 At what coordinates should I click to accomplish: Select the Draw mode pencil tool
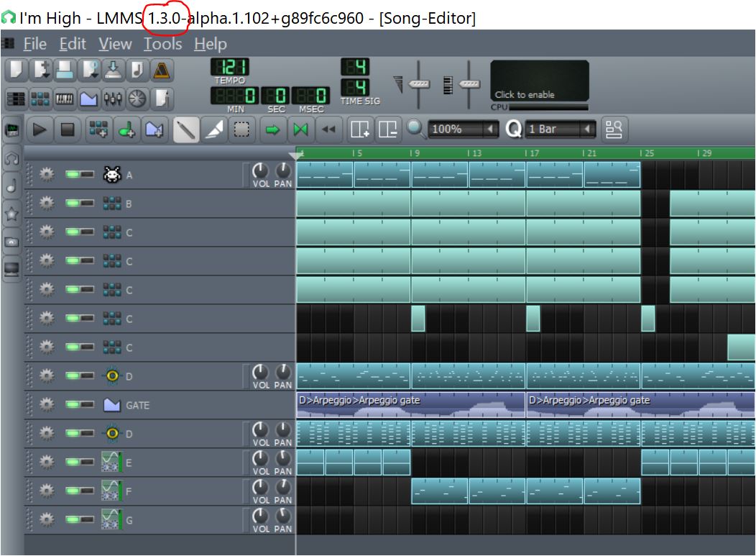pos(186,129)
